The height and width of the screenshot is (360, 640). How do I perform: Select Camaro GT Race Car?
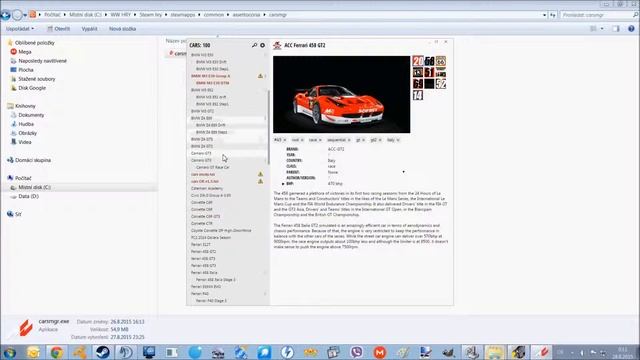tap(213, 167)
